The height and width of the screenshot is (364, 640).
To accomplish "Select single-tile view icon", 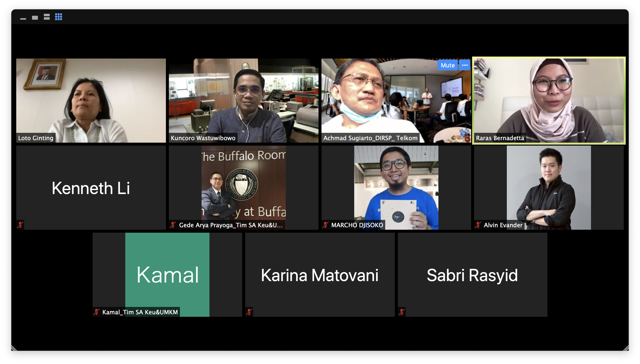I will point(35,18).
